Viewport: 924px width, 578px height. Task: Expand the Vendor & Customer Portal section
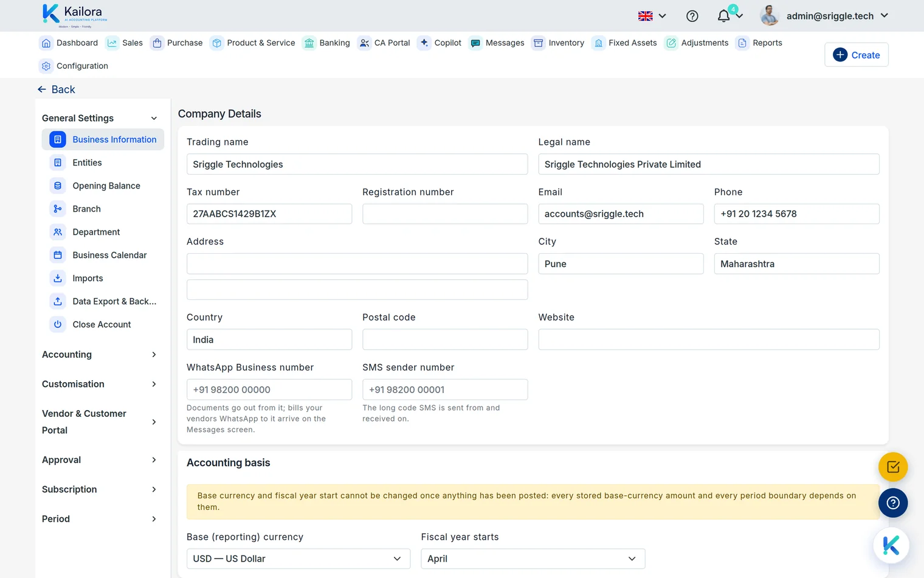coord(100,422)
